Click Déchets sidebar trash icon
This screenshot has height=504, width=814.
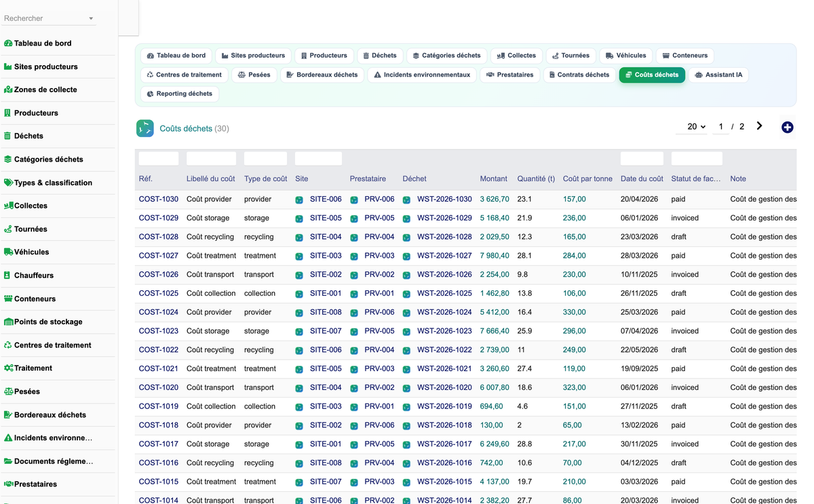[x=8, y=136]
